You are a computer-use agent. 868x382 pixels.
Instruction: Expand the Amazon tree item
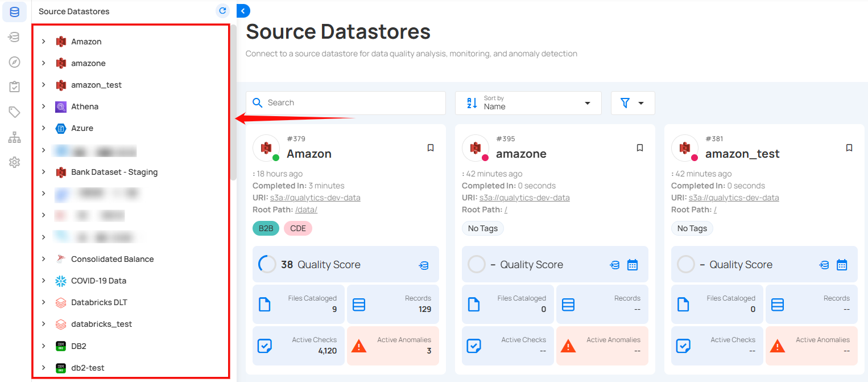click(x=44, y=41)
